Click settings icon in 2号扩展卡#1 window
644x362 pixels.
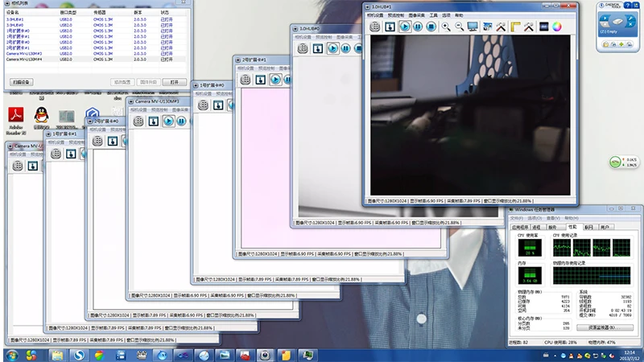coord(246,79)
